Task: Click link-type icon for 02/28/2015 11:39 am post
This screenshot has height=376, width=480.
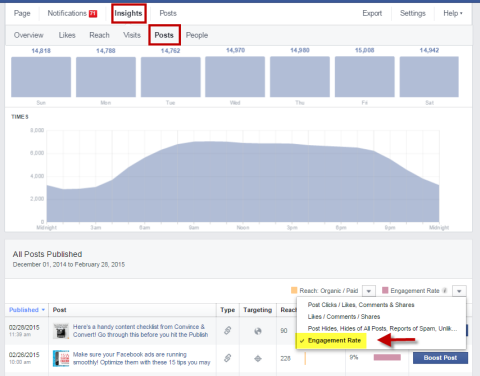Action: 228,330
